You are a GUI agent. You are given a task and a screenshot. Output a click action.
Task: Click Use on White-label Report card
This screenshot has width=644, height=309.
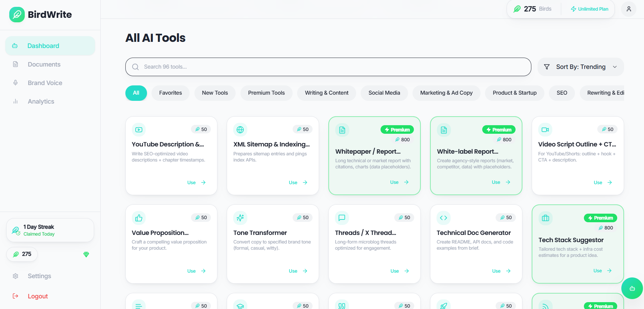coord(501,182)
